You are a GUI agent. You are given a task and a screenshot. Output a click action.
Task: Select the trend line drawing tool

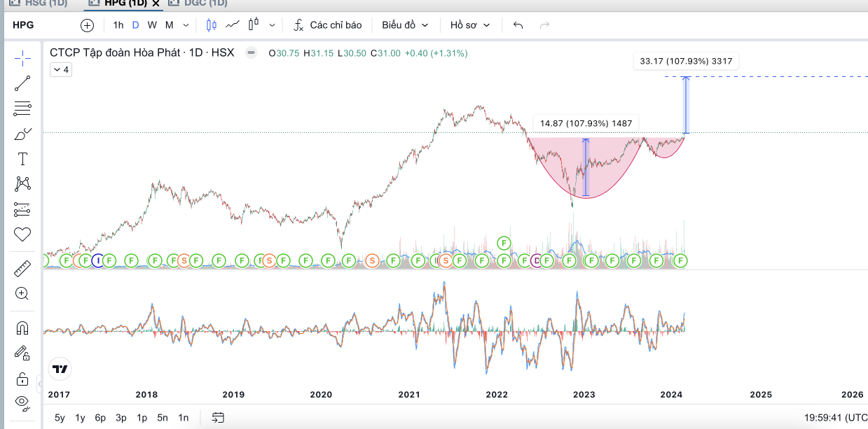(22, 83)
